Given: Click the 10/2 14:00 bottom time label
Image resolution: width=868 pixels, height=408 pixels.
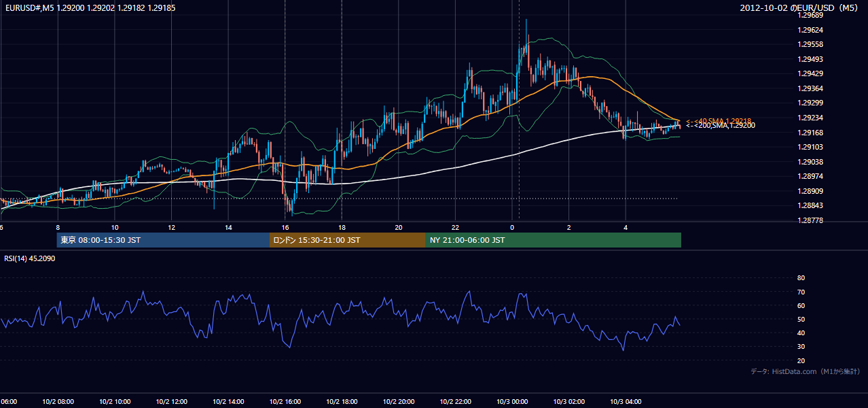Looking at the screenshot, I should click(228, 402).
